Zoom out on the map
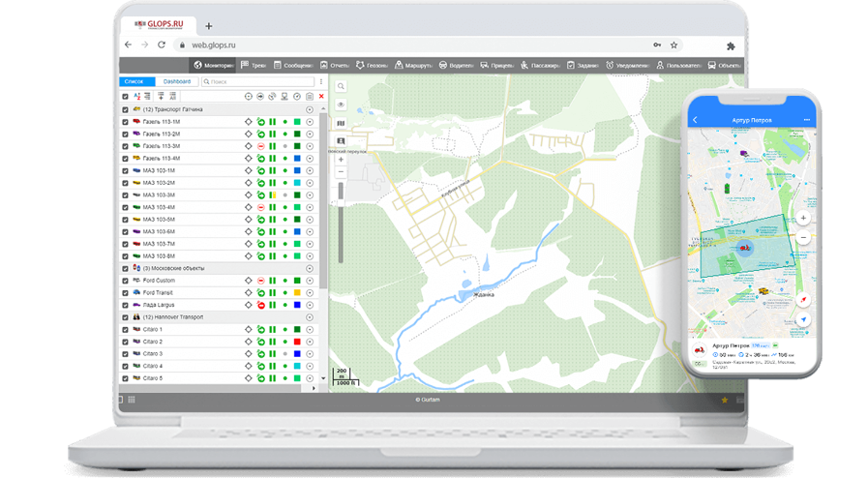The image size is (868, 478). pos(341,172)
